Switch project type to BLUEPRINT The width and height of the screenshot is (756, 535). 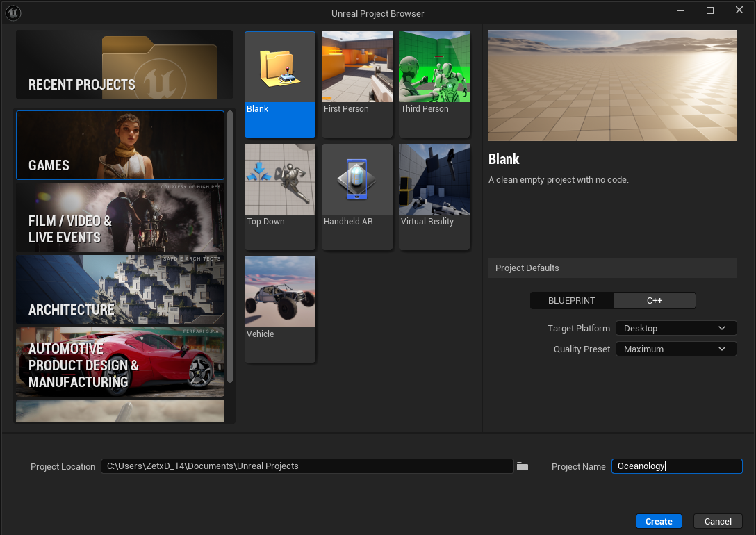coord(571,300)
